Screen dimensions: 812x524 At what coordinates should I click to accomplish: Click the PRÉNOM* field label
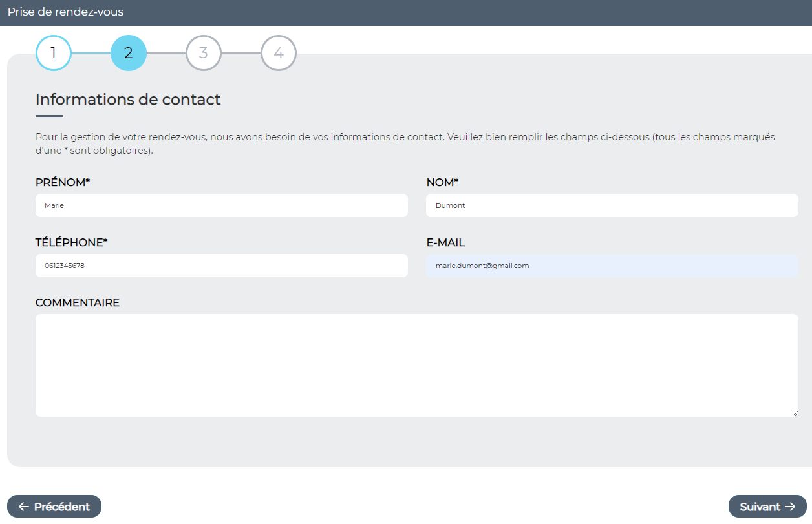pos(63,183)
